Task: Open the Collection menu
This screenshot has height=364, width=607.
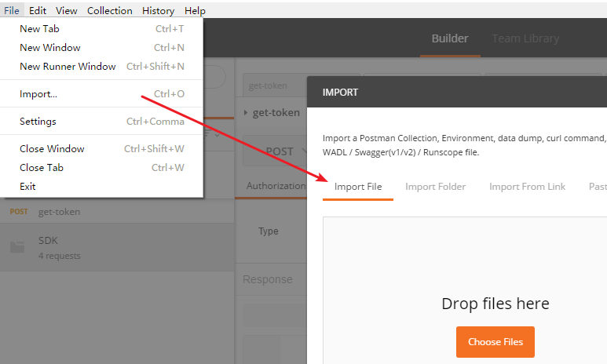Action: [110, 10]
